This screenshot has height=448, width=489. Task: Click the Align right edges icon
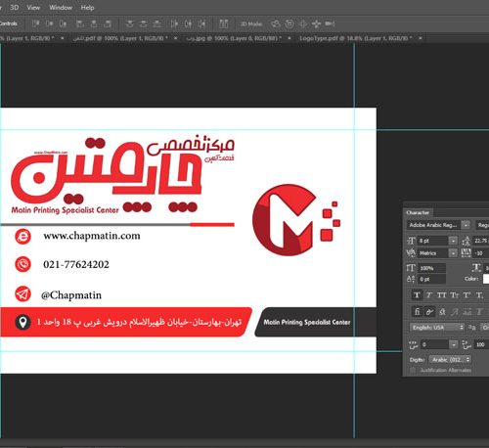click(x=108, y=23)
